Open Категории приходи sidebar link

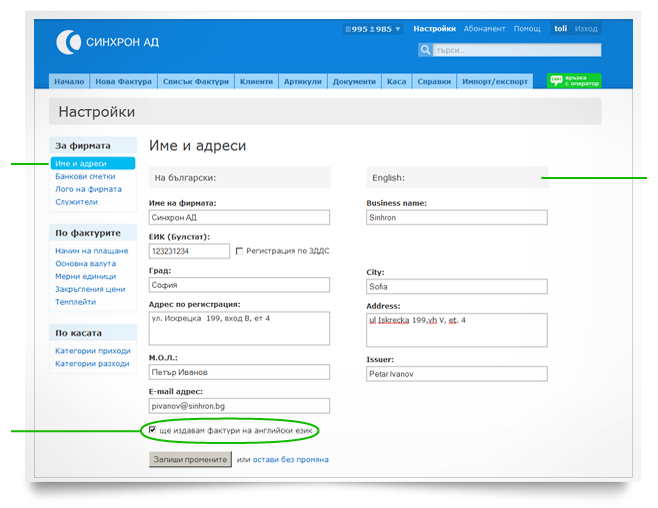(92, 351)
